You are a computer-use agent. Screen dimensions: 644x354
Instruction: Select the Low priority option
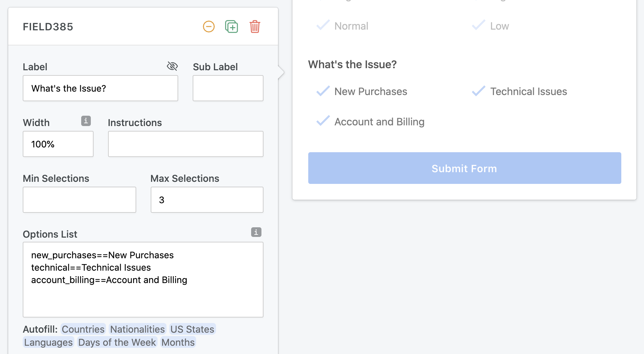pos(491,26)
